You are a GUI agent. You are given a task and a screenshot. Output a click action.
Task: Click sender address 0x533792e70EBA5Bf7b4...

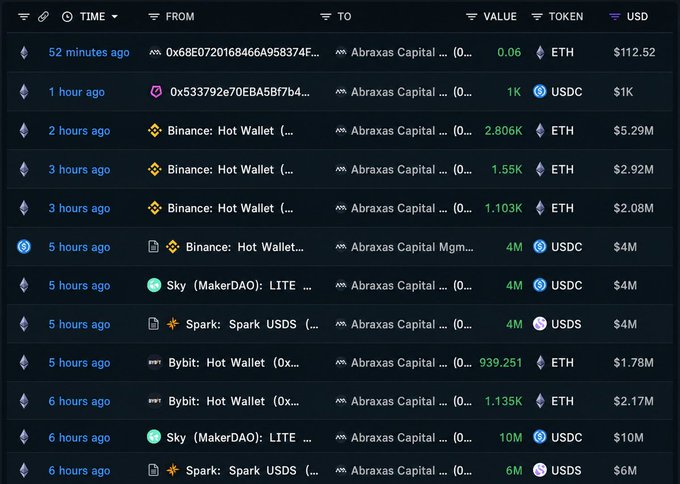(240, 92)
